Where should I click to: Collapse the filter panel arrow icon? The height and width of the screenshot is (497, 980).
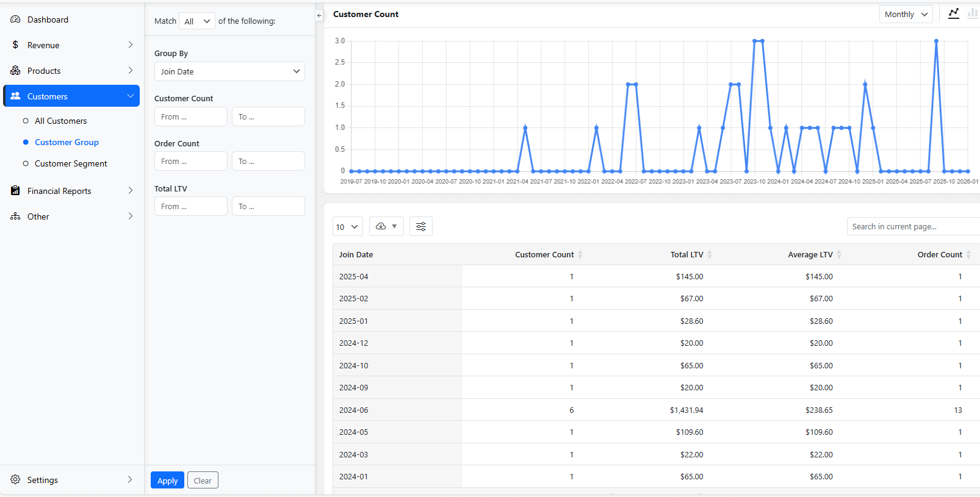pos(319,15)
